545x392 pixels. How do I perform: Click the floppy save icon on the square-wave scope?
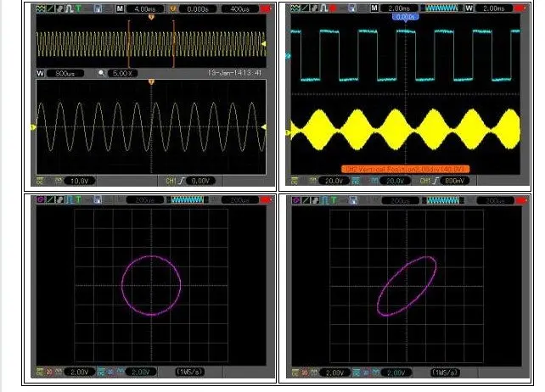coord(352,8)
